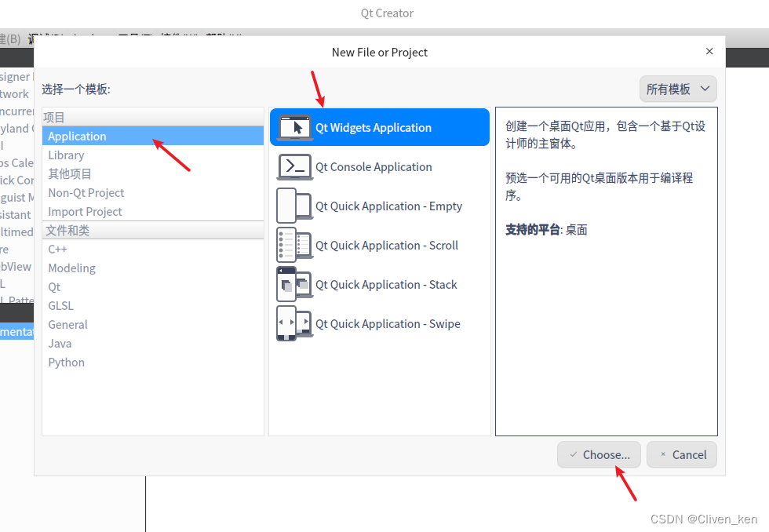Select the Java category
This screenshot has width=769, height=532.
(x=153, y=343)
